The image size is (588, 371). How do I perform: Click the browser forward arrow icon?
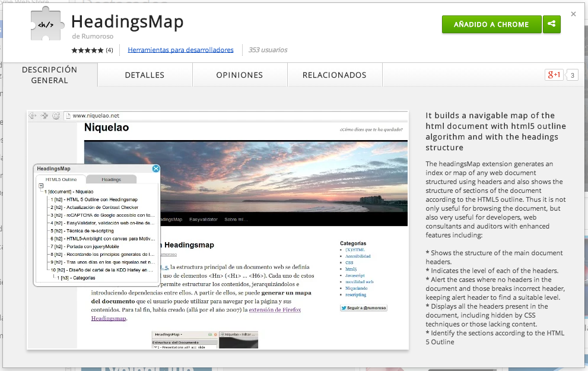pyautogui.click(x=44, y=116)
